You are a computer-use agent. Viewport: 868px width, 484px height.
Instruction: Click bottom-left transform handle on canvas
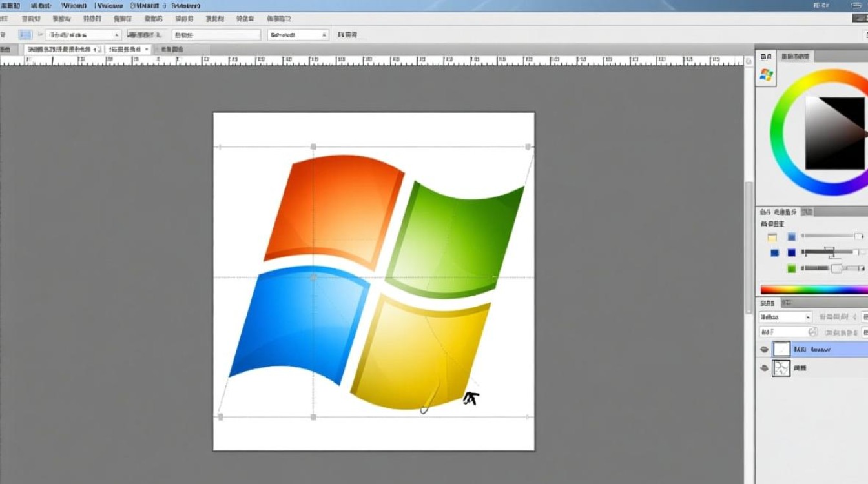pos(220,418)
